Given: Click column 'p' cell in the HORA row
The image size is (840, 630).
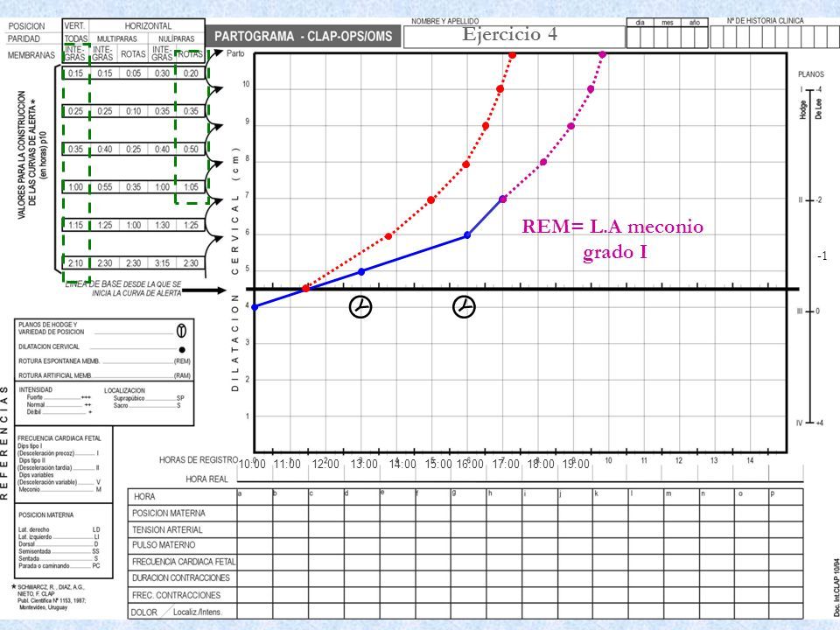Looking at the screenshot, I should [786, 497].
